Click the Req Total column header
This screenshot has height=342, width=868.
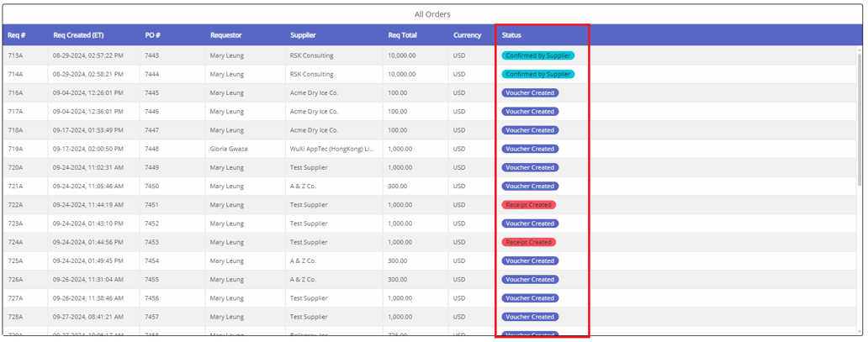(402, 35)
